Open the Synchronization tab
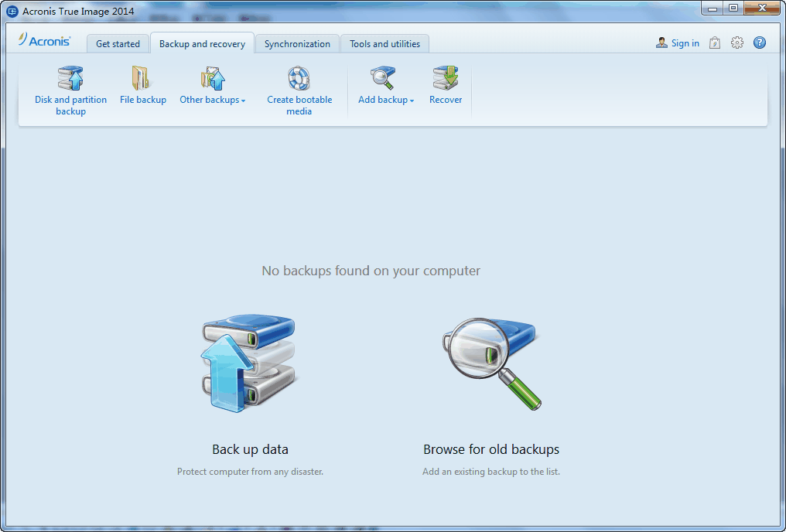The width and height of the screenshot is (786, 532). (x=297, y=44)
